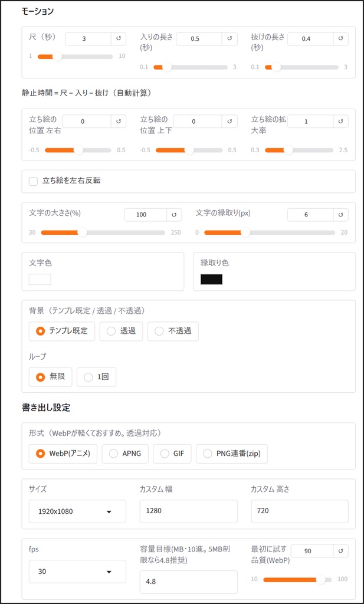Click the 立ち絵の位置 左右 slider handle
Screen dimensions: 364x604
click(x=78, y=150)
